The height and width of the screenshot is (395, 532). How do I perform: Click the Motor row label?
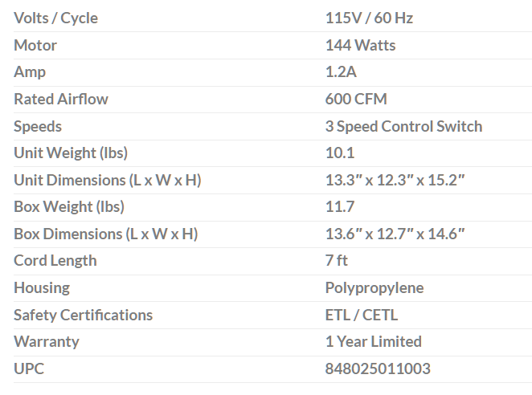pyautogui.click(x=35, y=45)
